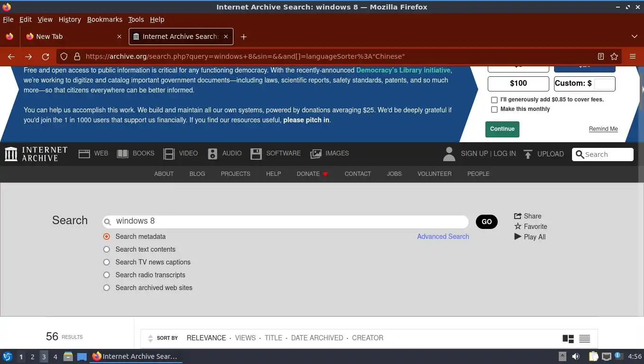
Task: Open the Audio section icon
Action: (x=213, y=154)
